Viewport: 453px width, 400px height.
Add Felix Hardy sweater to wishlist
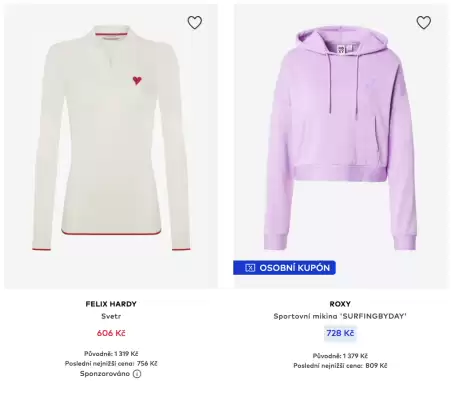195,23
